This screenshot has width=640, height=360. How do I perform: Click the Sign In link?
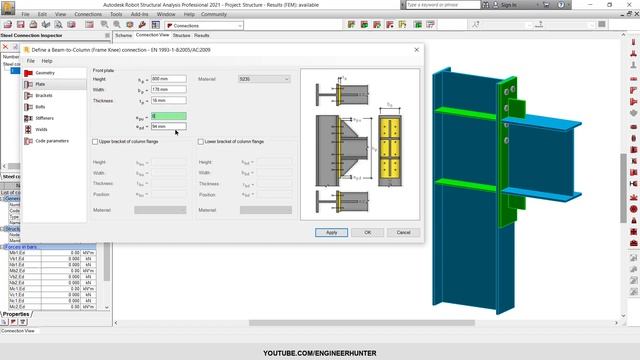click(509, 5)
